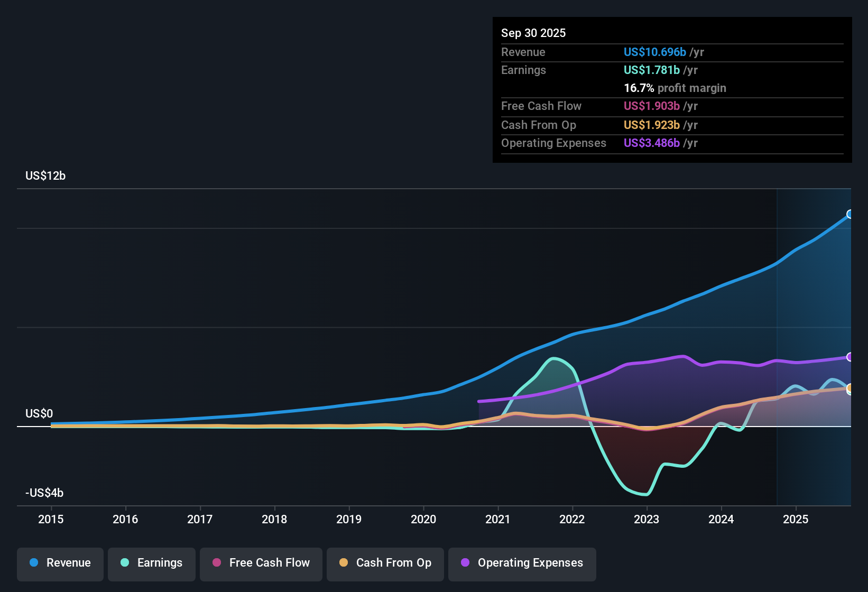The width and height of the screenshot is (868, 592).
Task: Select the US$10.696b revenue value link
Action: [x=654, y=52]
